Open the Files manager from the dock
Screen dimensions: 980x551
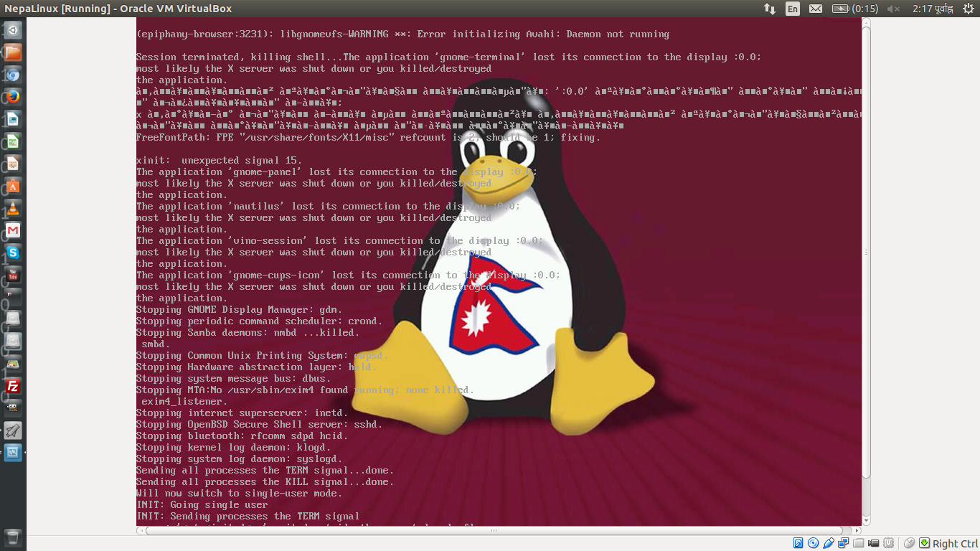click(13, 52)
